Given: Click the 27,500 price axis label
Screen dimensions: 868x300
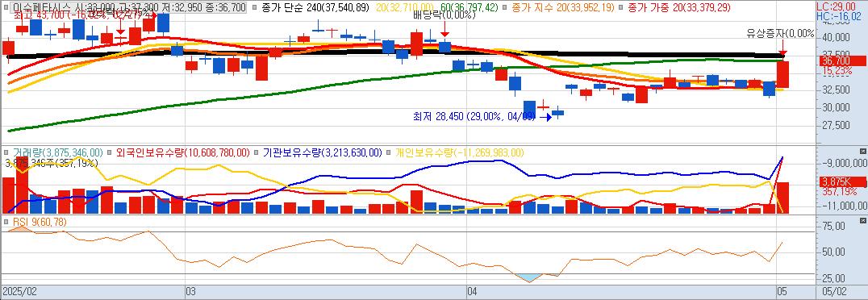Looking at the screenshot, I should coord(836,126).
